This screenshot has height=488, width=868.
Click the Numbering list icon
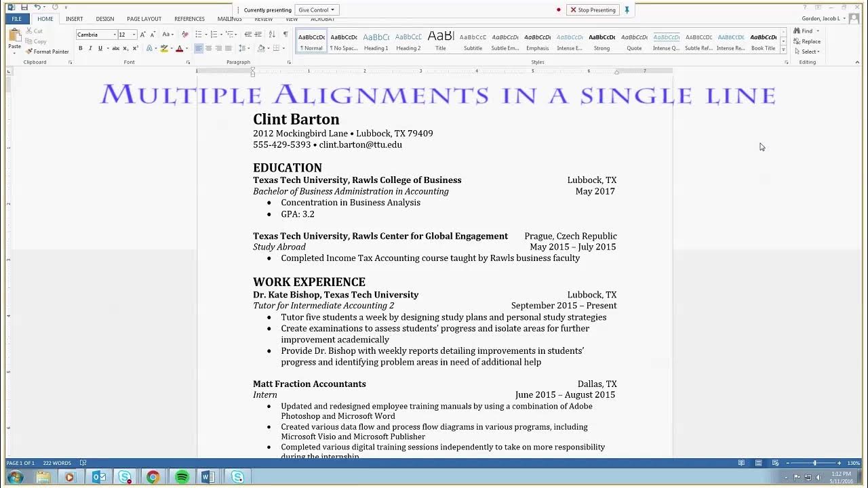[x=214, y=35]
